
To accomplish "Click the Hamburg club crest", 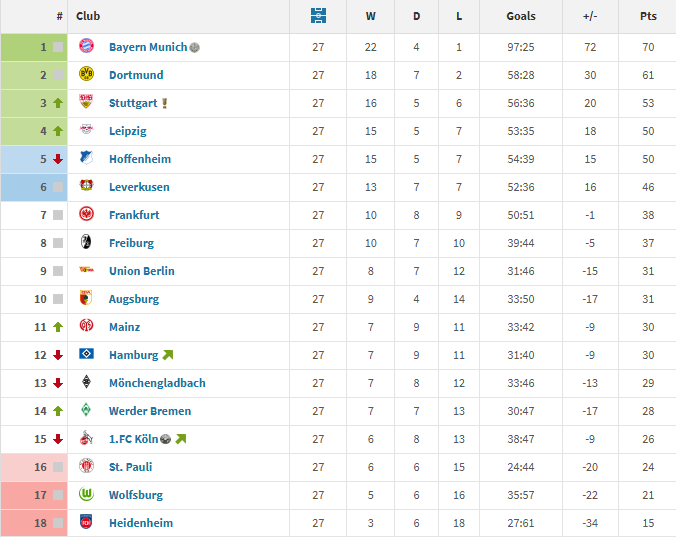I will [x=86, y=355].
